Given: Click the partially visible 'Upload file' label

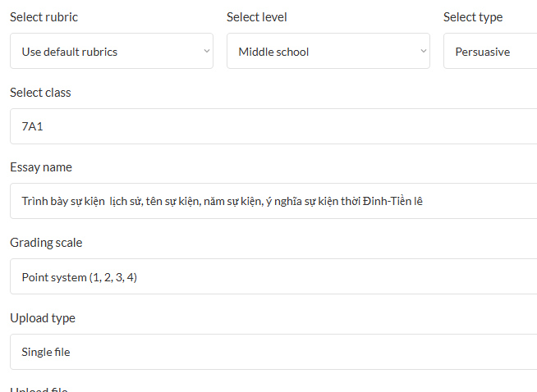Looking at the screenshot, I should [39, 389].
